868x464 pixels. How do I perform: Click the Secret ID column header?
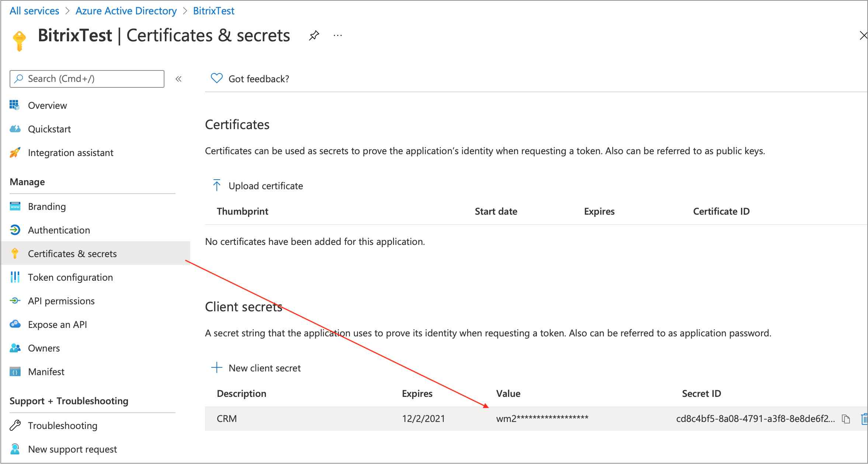coord(701,394)
